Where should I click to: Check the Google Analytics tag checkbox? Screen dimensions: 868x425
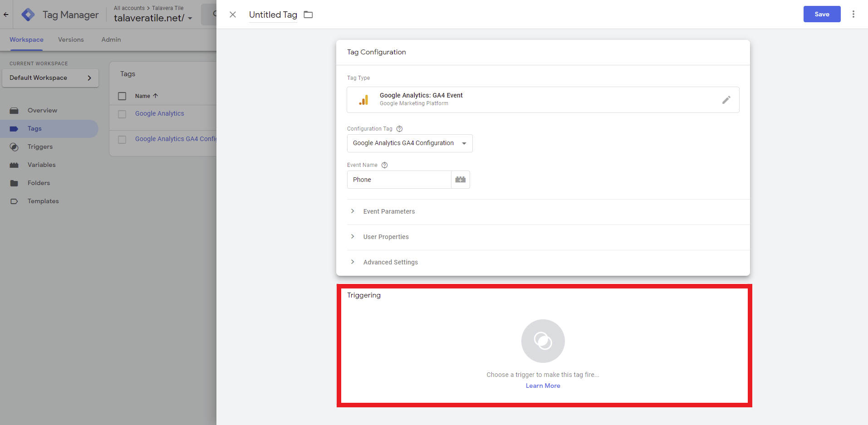[122, 114]
